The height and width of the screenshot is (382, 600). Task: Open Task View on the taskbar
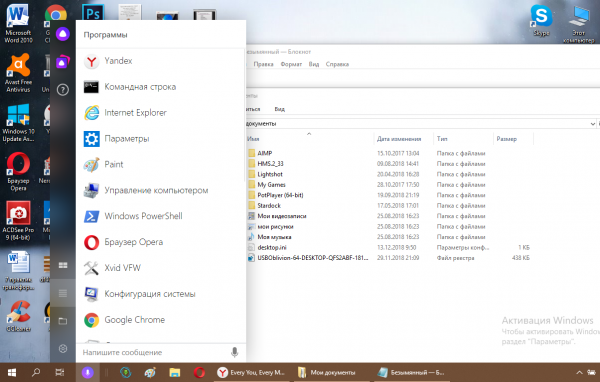60,372
